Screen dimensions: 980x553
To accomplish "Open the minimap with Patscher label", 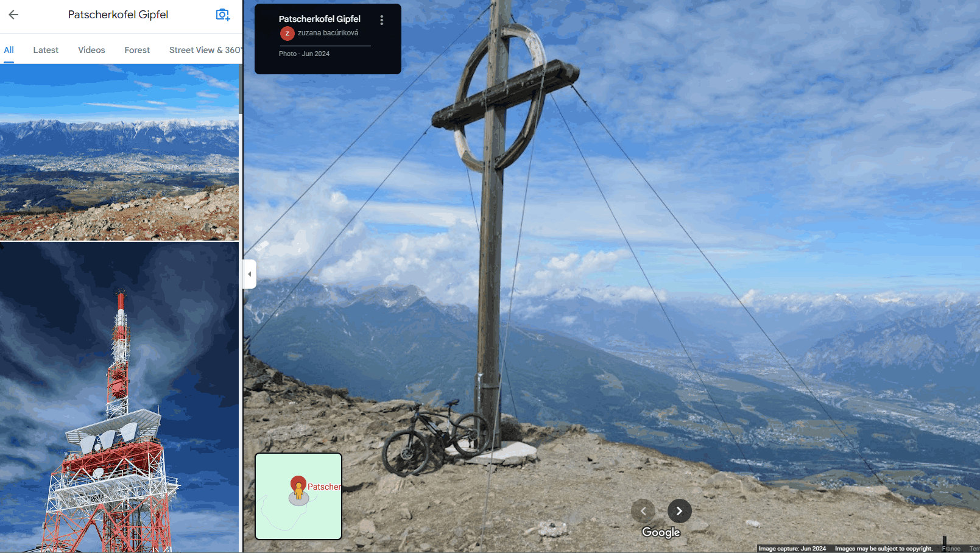I will [298, 496].
